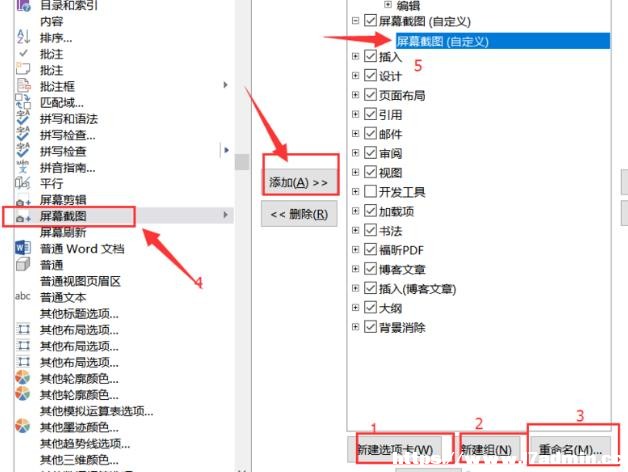The image size is (628, 472).
Task: Collapse the 屏幕截图 (自定义) tab node
Action: (x=355, y=20)
